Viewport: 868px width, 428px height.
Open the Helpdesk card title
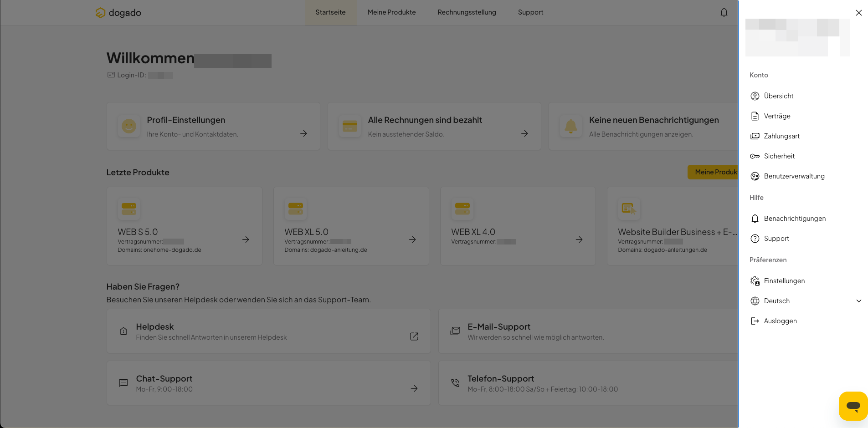tap(155, 327)
